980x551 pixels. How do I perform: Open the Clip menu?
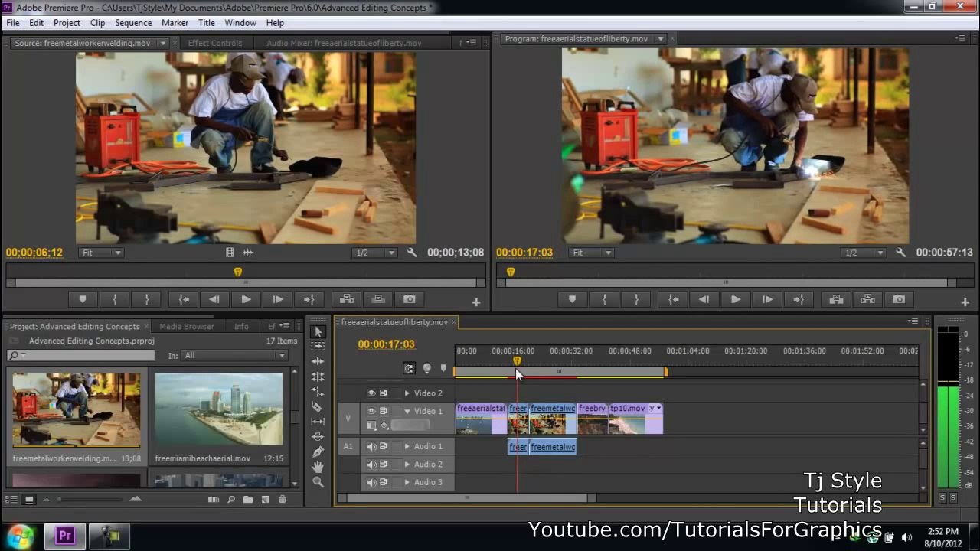click(x=97, y=23)
